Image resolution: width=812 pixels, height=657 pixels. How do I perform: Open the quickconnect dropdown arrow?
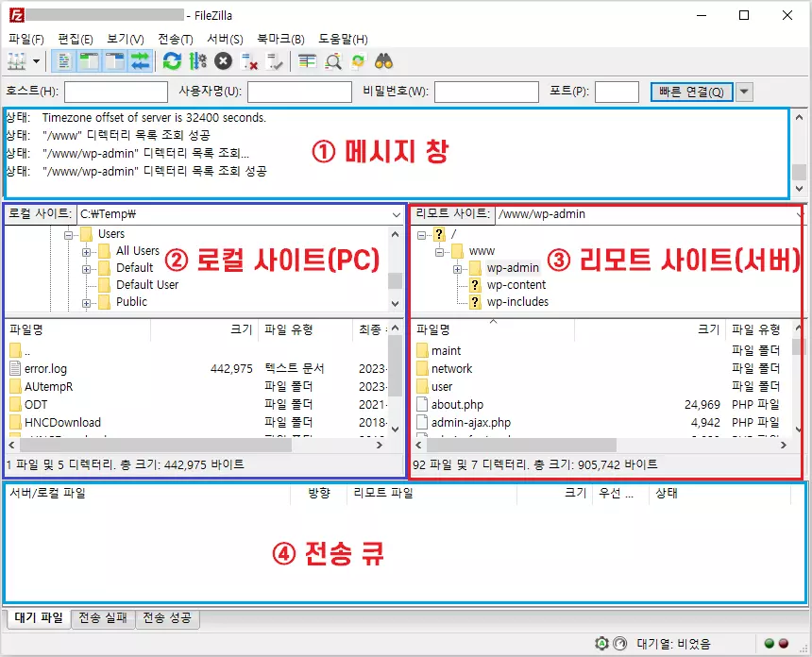point(745,92)
